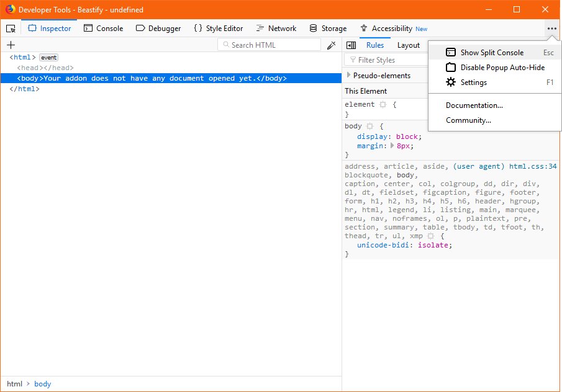
Task: Expand the Pseudo-elements section
Action: [349, 76]
